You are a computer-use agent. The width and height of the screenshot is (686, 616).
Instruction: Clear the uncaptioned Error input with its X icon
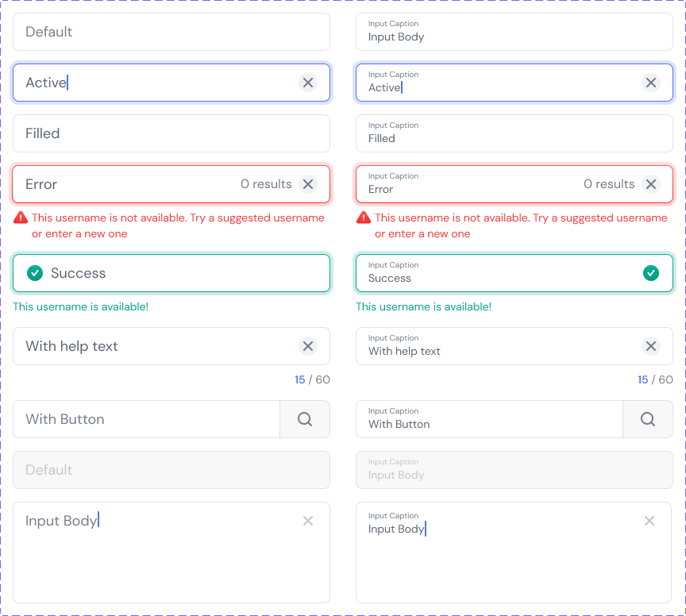pyautogui.click(x=308, y=184)
